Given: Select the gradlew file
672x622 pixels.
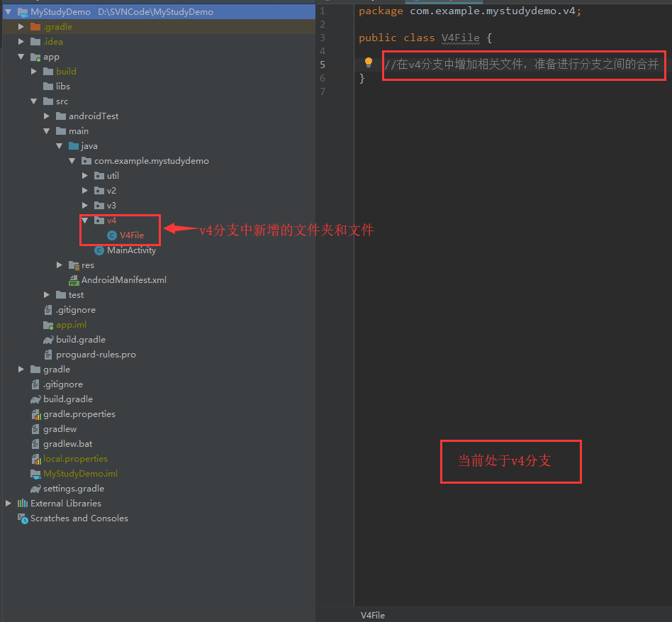Looking at the screenshot, I should coord(60,429).
